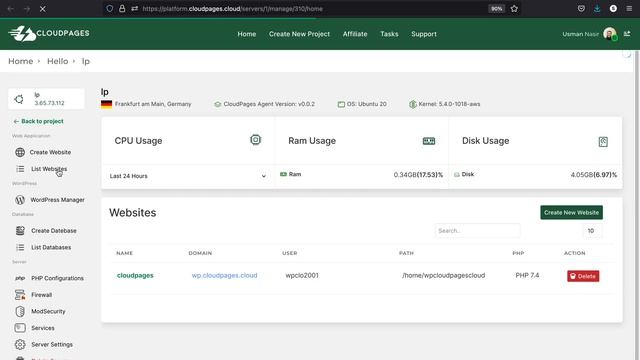Open the Tasks menu item
Screen dimensions: 640x360
point(389,34)
